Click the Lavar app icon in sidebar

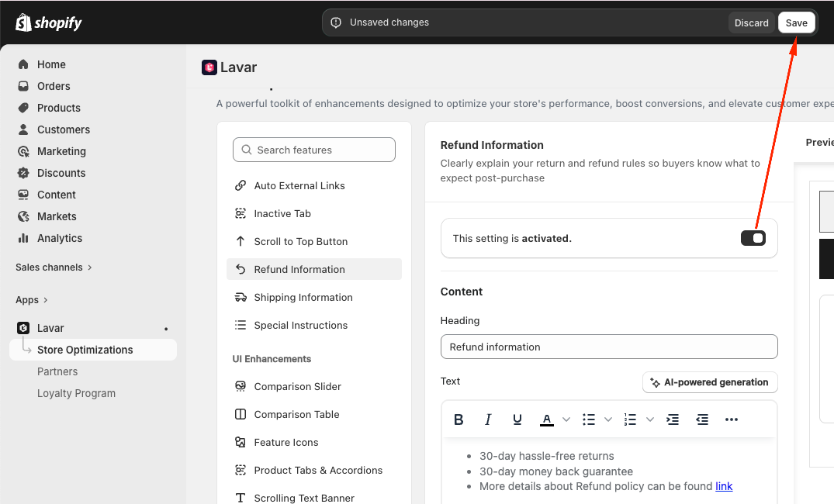tap(22, 328)
